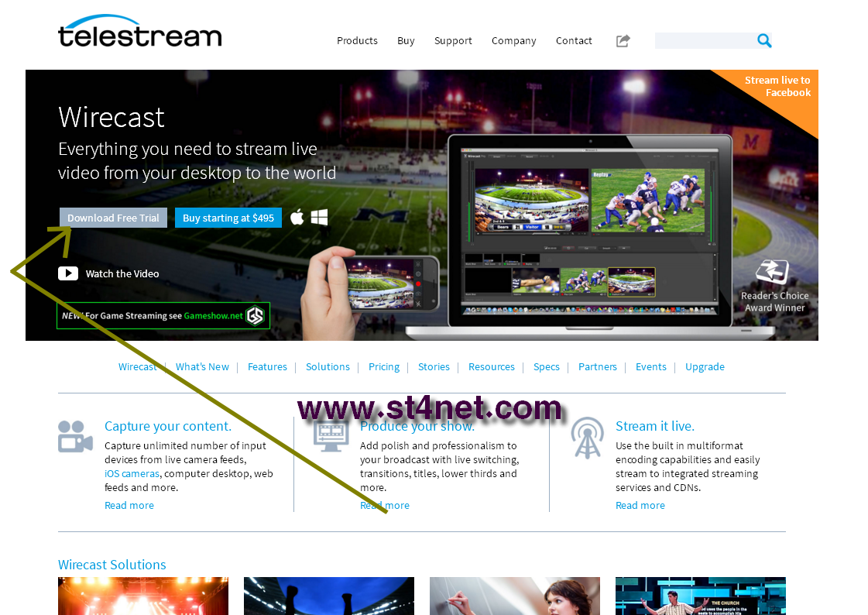Open the Company menu

pyautogui.click(x=513, y=40)
